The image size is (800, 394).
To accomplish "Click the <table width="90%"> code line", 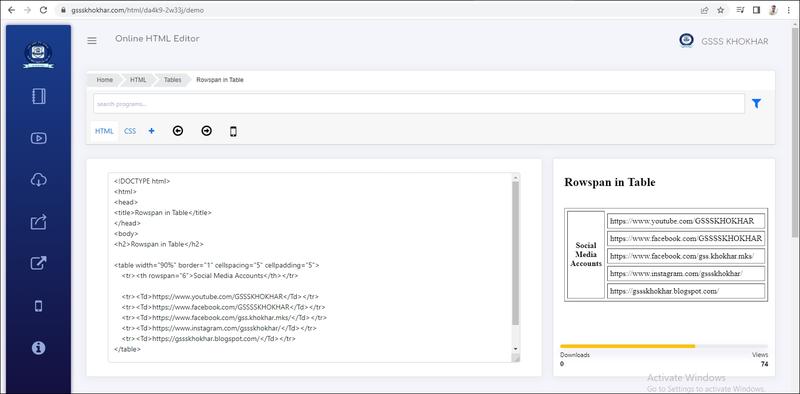I will click(217, 265).
